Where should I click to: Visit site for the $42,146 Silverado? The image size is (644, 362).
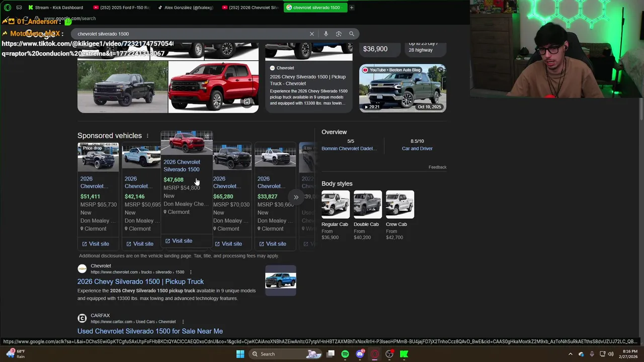click(x=140, y=244)
